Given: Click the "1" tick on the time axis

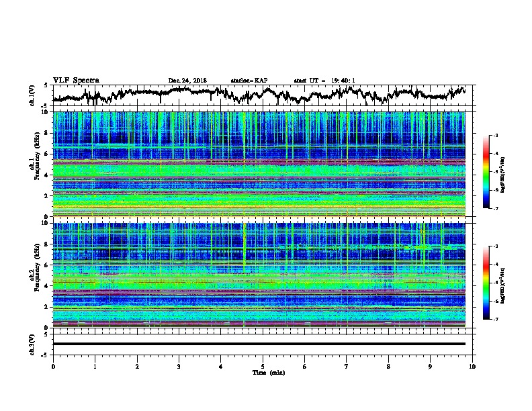Looking at the screenshot, I should [x=95, y=367].
